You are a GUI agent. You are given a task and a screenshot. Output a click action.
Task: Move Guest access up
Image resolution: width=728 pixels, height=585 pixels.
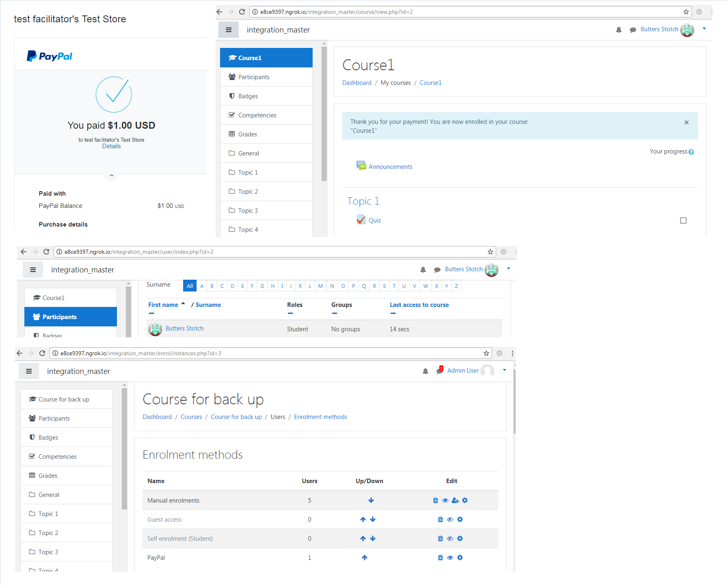tap(363, 519)
